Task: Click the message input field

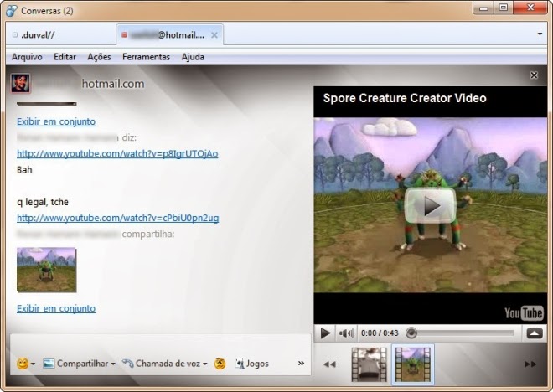Action: 161,343
